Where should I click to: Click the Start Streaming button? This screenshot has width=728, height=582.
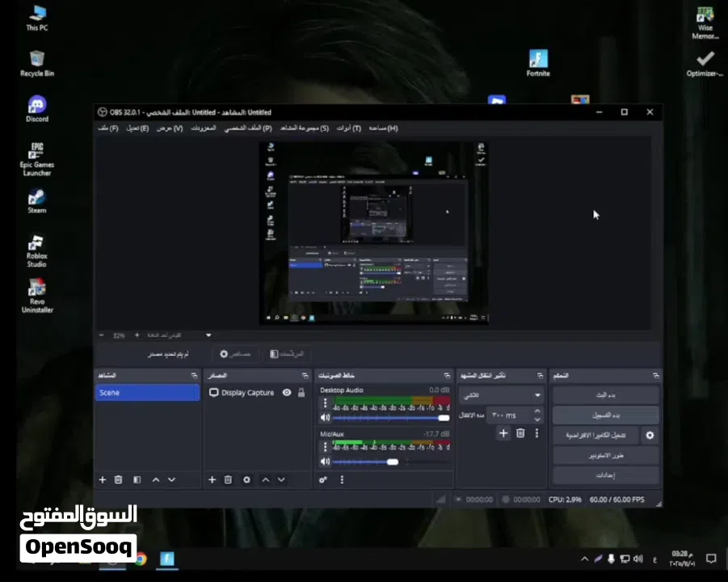(x=605, y=395)
